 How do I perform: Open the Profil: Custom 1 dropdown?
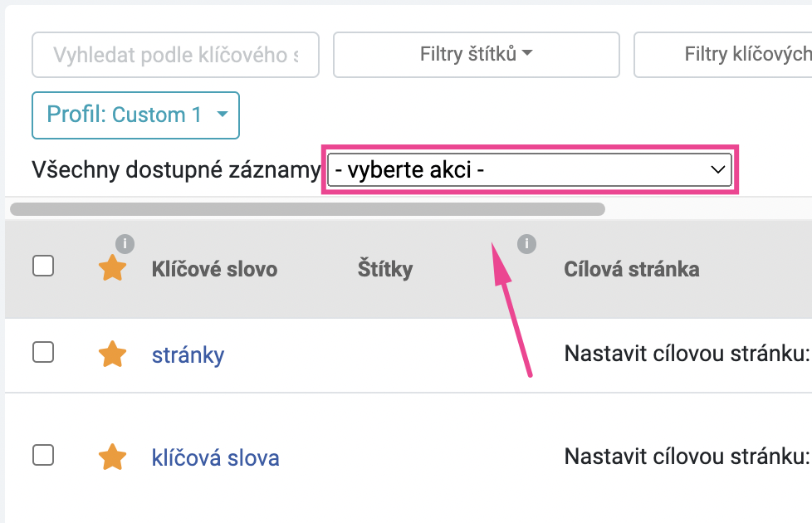(135, 115)
